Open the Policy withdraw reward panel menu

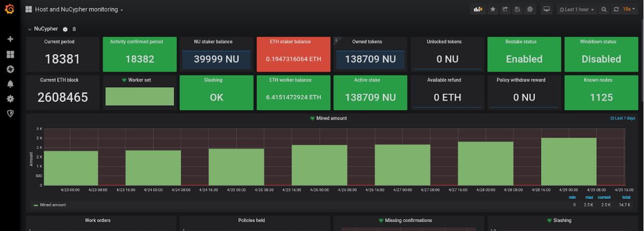tap(521, 80)
